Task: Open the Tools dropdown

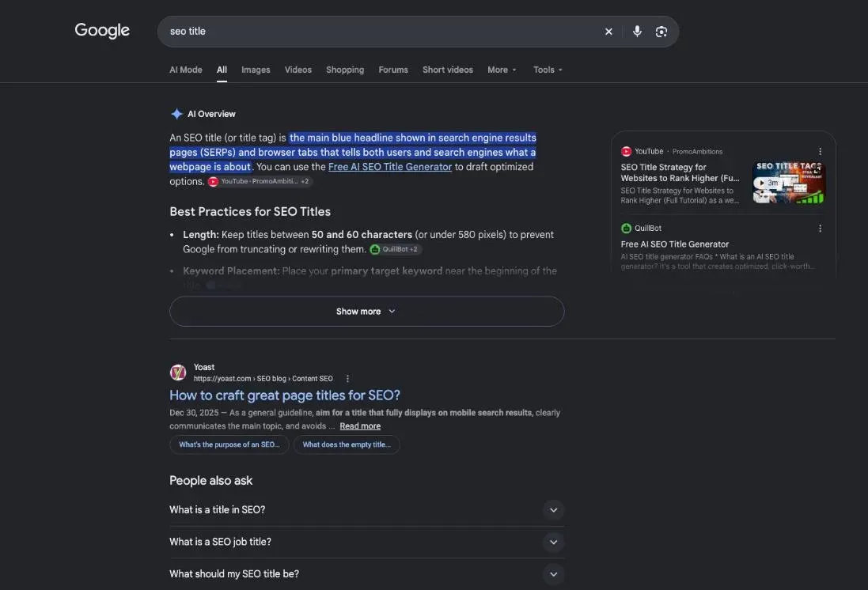Action: point(548,70)
